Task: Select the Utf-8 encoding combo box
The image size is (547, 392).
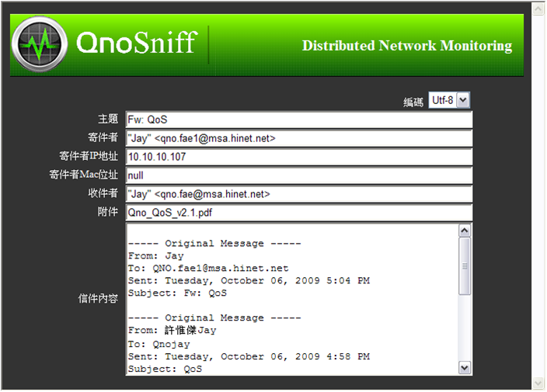Action: pyautogui.click(x=449, y=100)
